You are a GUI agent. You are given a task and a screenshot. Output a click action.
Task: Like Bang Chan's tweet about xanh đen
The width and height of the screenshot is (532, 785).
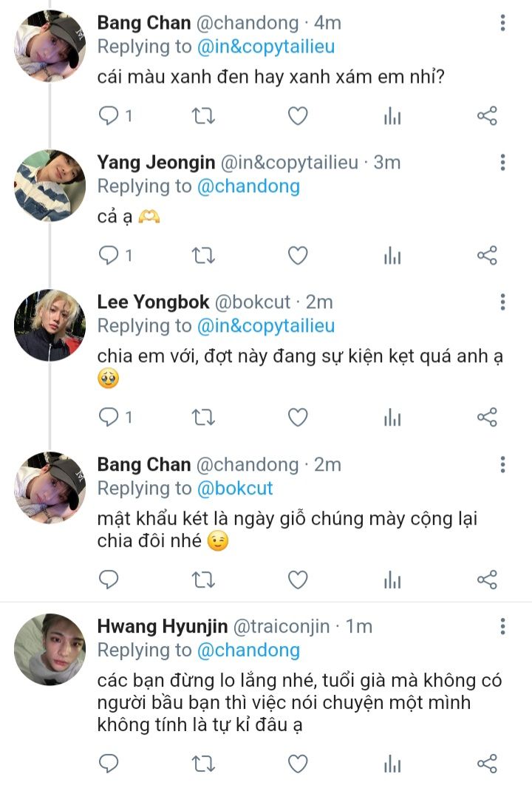click(x=297, y=116)
